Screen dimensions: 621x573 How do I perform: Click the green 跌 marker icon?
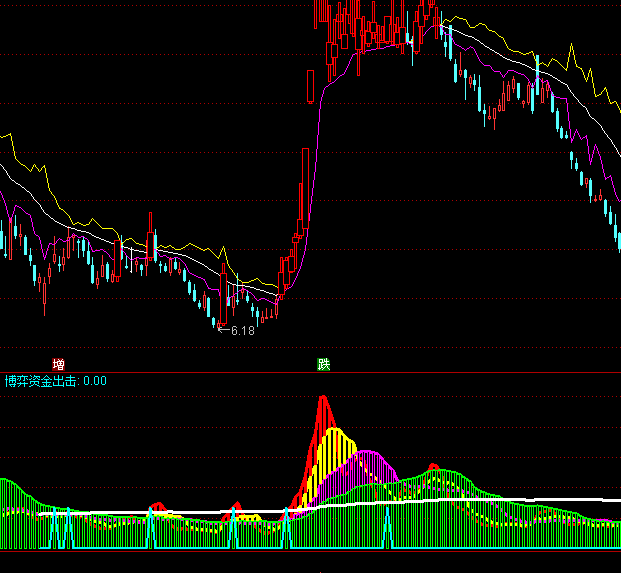pos(323,364)
